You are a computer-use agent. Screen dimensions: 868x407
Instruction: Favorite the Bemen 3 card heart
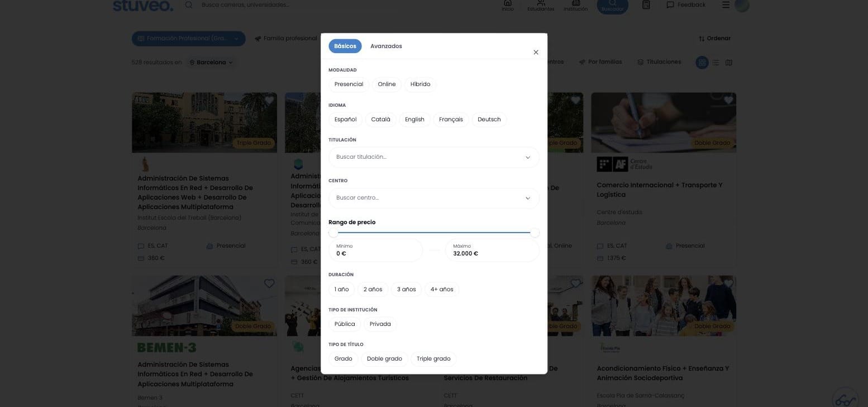pos(269,283)
